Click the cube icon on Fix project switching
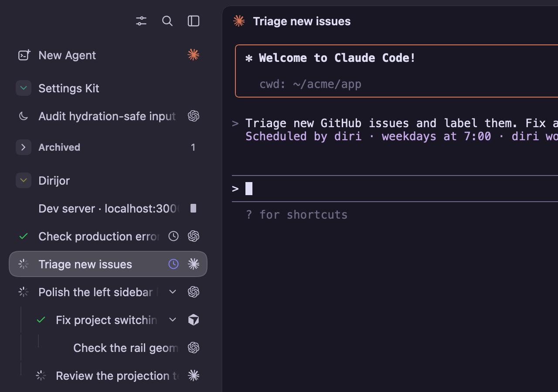The width and height of the screenshot is (558, 392). (194, 320)
